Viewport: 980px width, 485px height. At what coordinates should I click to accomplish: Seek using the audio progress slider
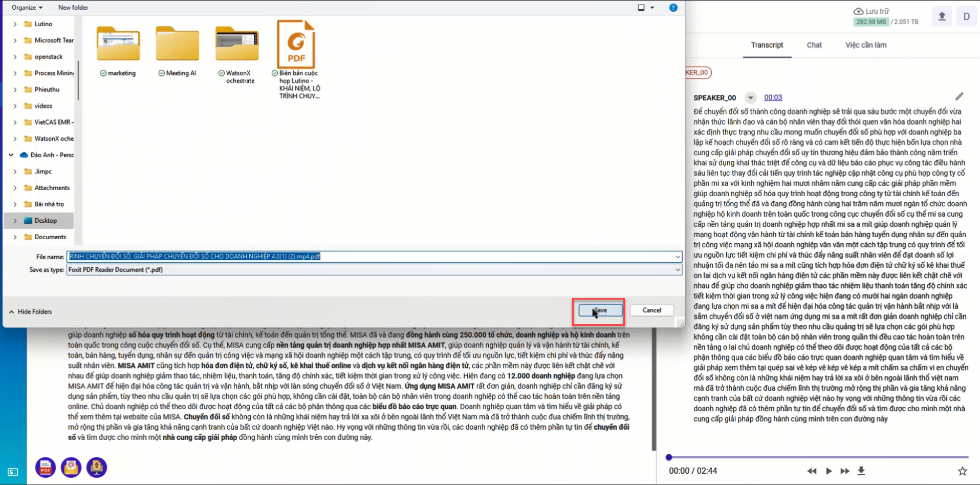(x=818, y=457)
